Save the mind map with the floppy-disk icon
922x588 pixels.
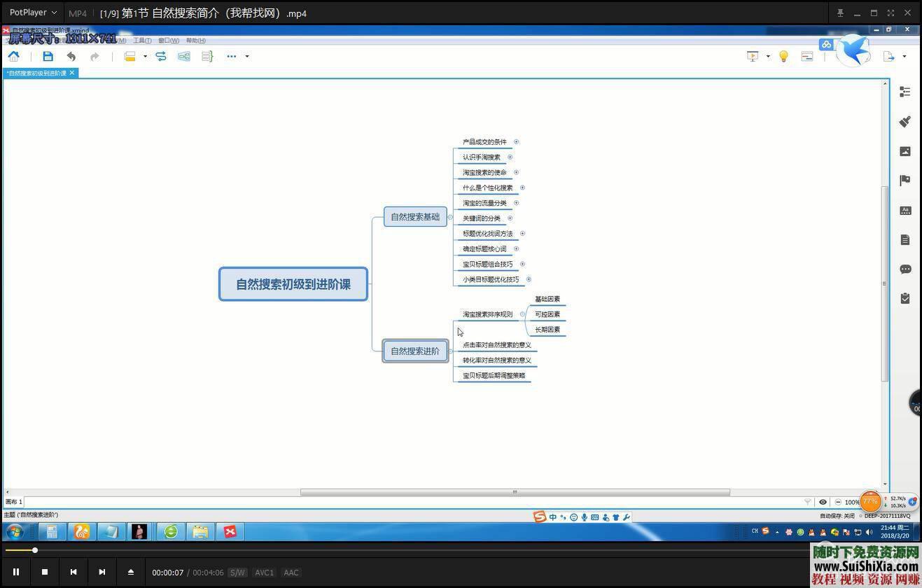(48, 56)
